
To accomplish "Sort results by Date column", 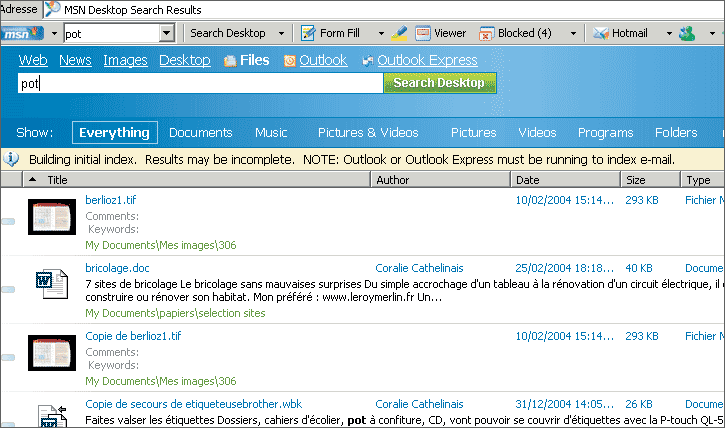I will 565,180.
